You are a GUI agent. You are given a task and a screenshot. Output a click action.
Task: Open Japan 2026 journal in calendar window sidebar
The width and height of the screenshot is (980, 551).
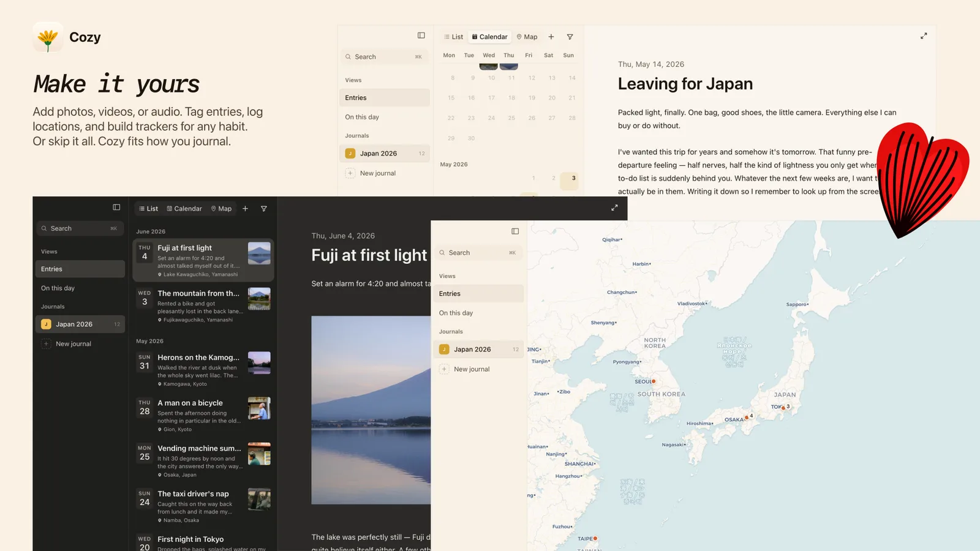(385, 154)
